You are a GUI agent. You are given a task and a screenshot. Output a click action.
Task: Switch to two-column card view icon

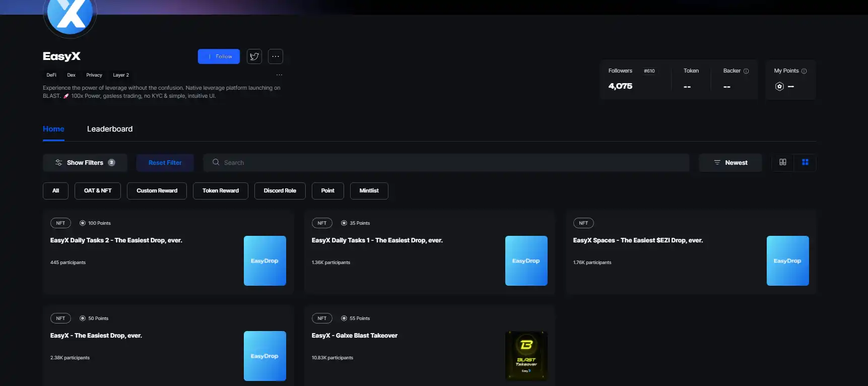(783, 162)
